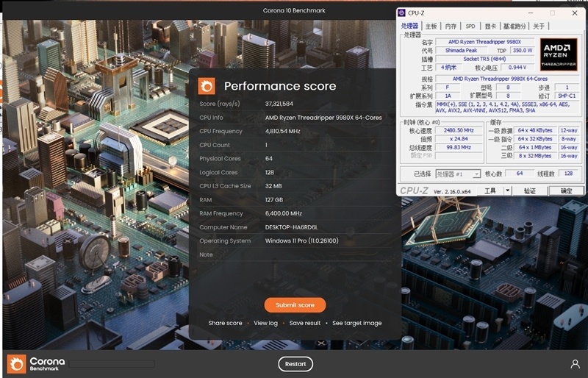Switch to the 显卡 tab

pyautogui.click(x=489, y=26)
